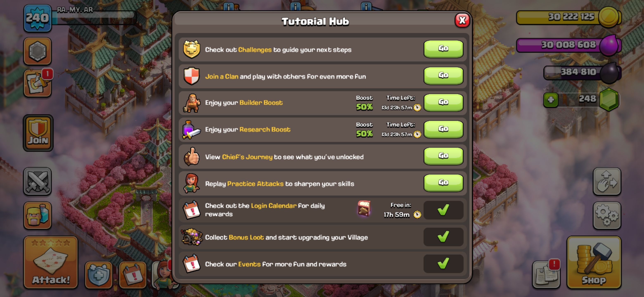Click Go for Research Boost
The image size is (644, 297).
point(443,129)
